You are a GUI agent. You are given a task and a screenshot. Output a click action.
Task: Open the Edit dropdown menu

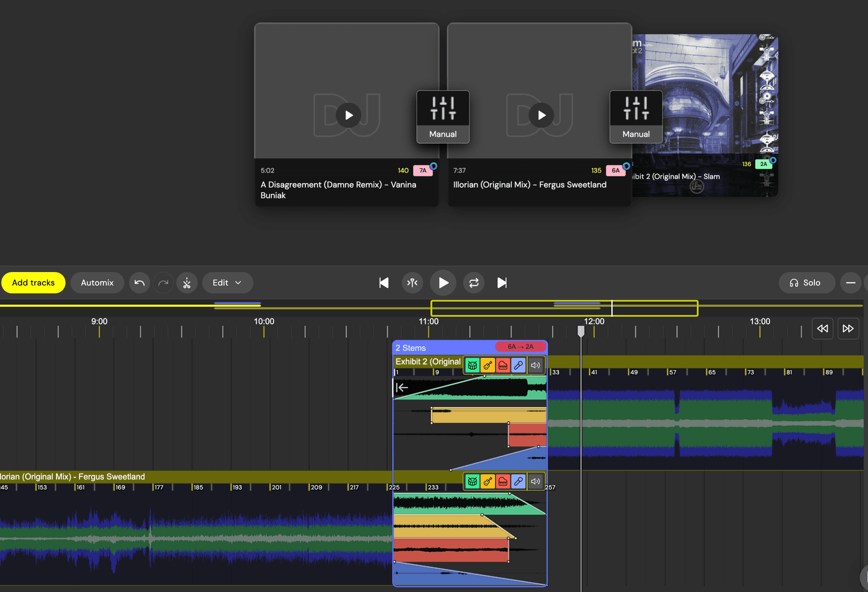tap(227, 283)
